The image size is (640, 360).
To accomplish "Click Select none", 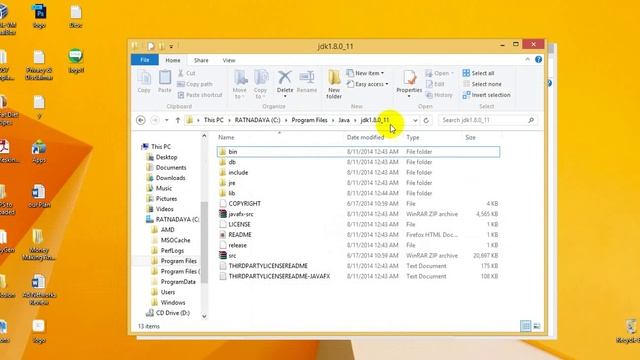I will [x=482, y=84].
